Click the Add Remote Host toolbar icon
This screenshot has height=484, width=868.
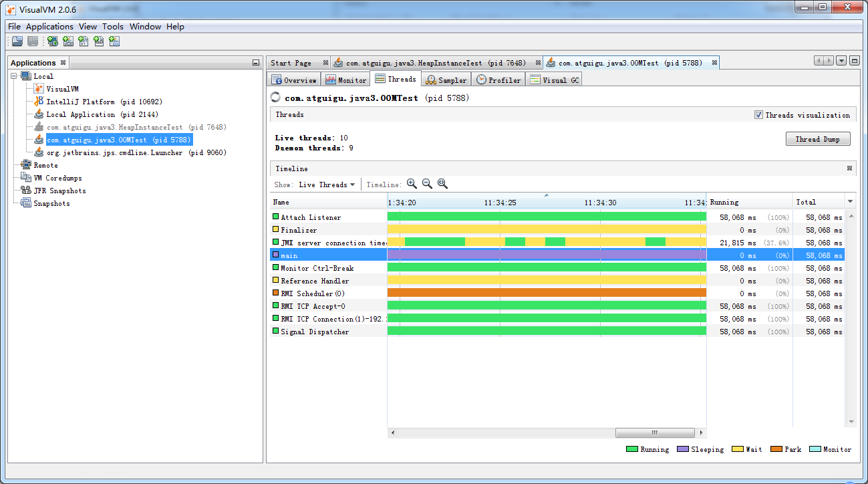(52, 41)
